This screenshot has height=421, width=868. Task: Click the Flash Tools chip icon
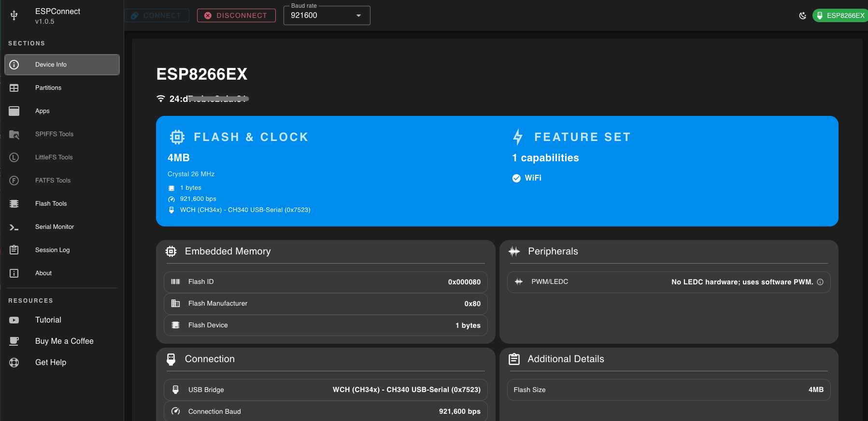point(14,204)
